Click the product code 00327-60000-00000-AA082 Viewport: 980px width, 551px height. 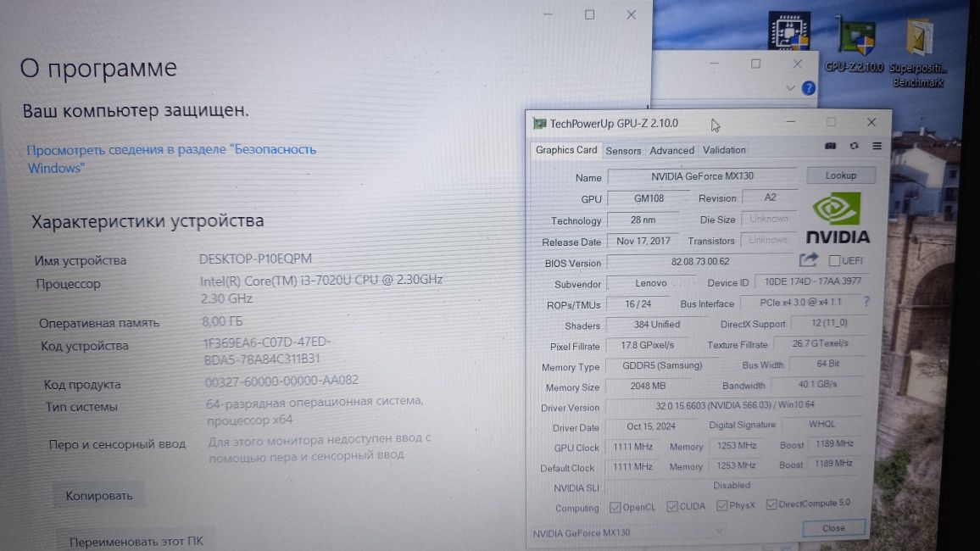click(281, 381)
